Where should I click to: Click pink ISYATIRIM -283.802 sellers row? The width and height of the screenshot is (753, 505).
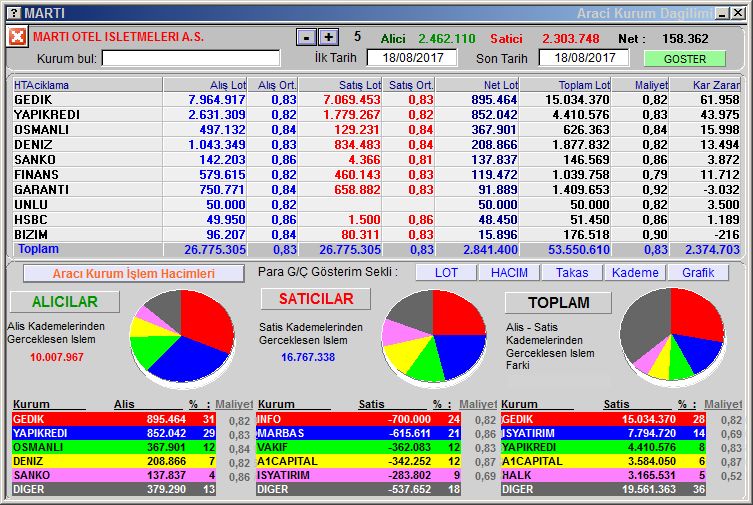click(359, 475)
